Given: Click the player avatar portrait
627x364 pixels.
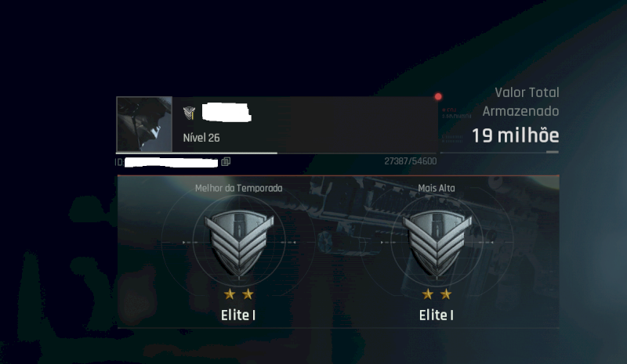Looking at the screenshot, I should coord(144,124).
